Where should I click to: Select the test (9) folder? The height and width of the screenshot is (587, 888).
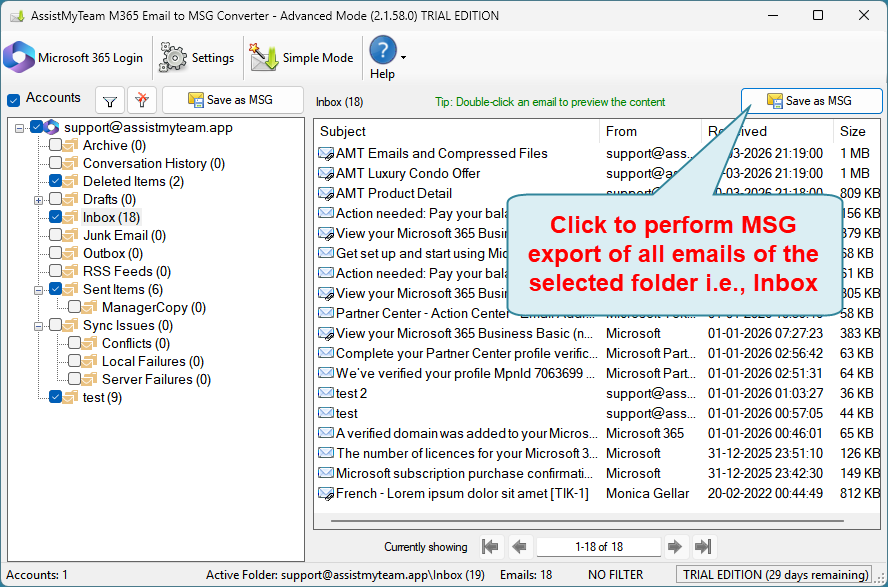102,397
